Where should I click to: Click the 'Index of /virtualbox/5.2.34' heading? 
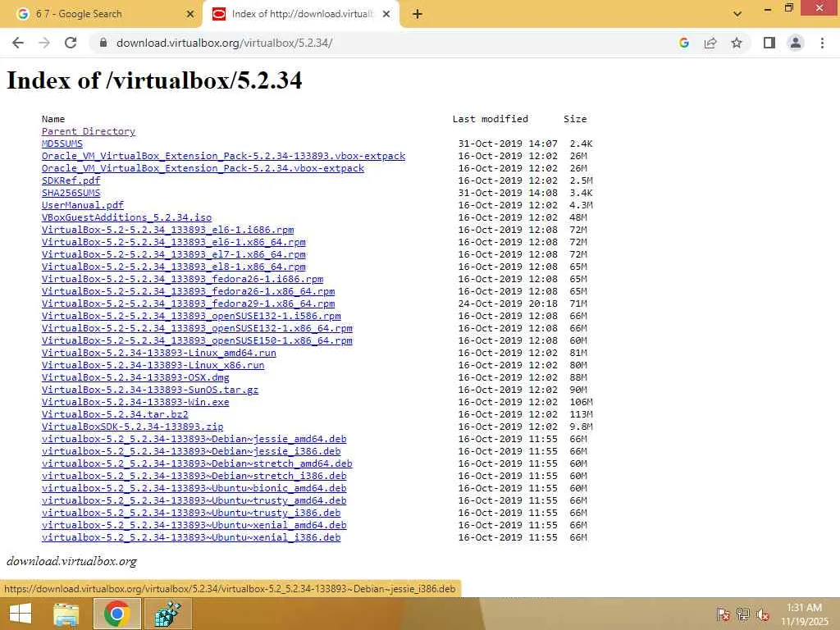tap(154, 80)
